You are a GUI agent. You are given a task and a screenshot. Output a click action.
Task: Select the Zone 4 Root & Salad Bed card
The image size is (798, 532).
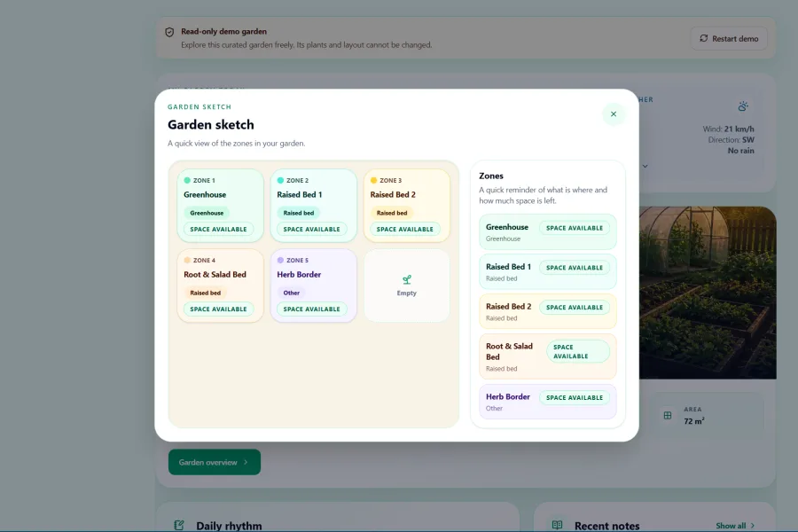[221, 286]
